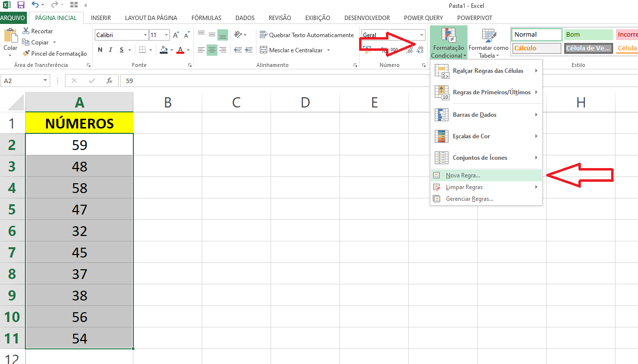Align cell content to the top
The height and width of the screenshot is (364, 638).
201,35
